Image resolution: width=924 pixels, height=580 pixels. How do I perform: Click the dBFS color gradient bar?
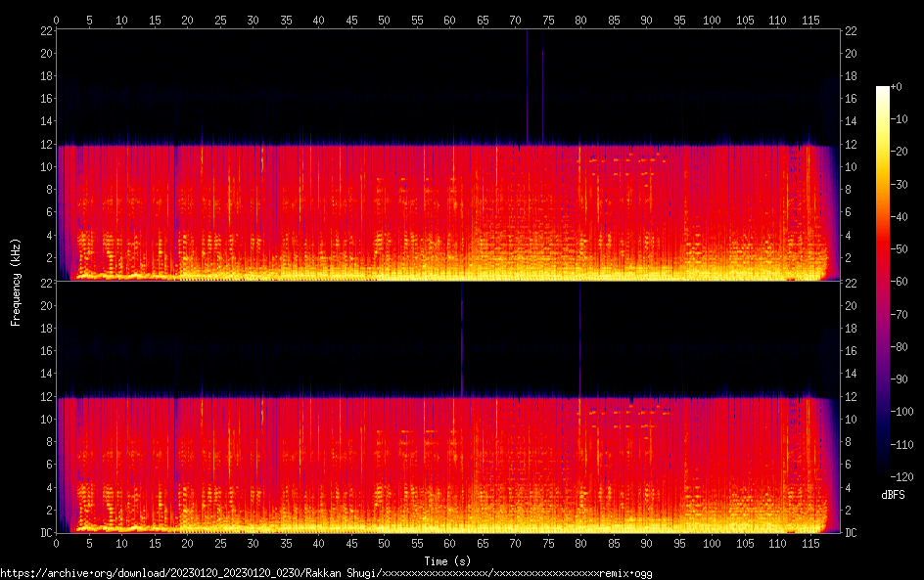882,282
